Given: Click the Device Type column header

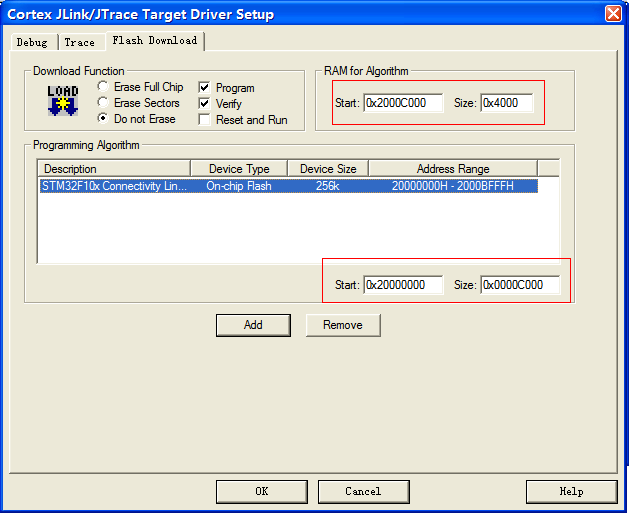Looking at the screenshot, I should 239,168.
